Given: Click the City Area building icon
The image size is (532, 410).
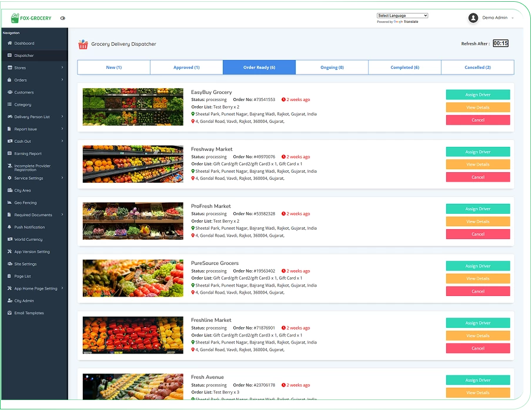Looking at the screenshot, I should click(9, 190).
